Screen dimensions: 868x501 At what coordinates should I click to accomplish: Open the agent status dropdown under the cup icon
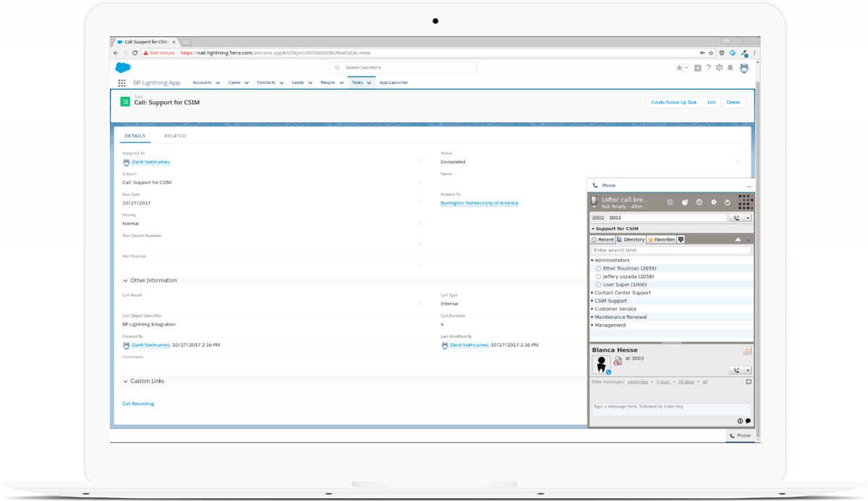[595, 207]
